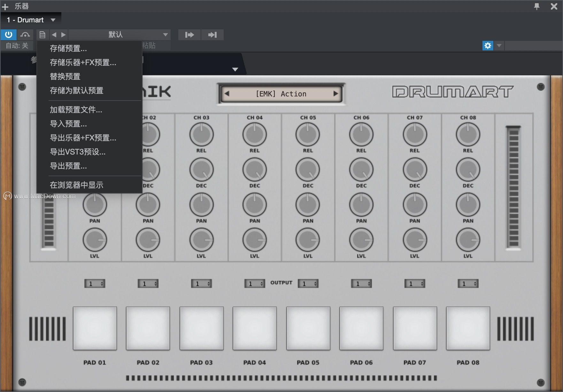Toggle 自动: 关 automation setting
563x392 pixels.
click(17, 46)
